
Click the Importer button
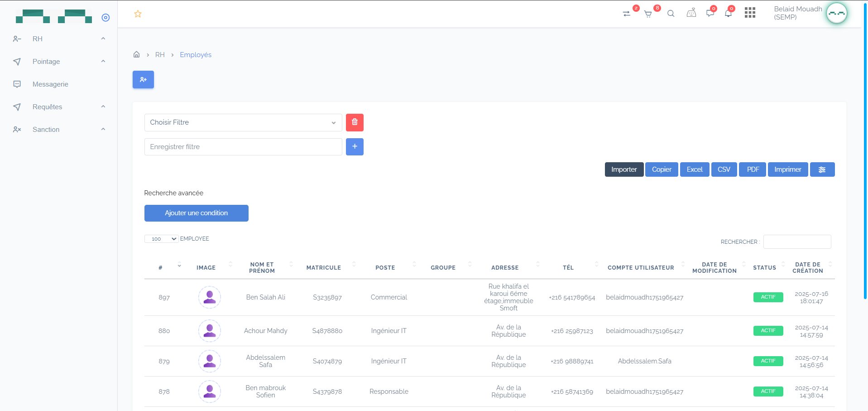coord(624,169)
